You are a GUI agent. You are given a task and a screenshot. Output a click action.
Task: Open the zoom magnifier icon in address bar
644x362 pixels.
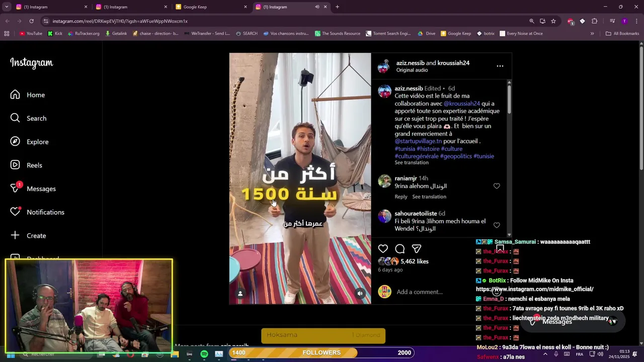click(x=532, y=21)
